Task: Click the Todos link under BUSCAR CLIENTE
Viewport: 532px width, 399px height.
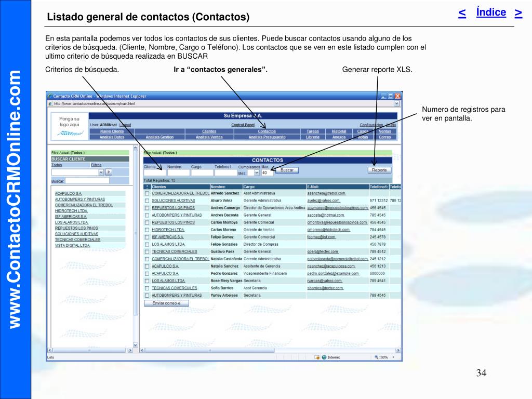Action: [x=57, y=165]
